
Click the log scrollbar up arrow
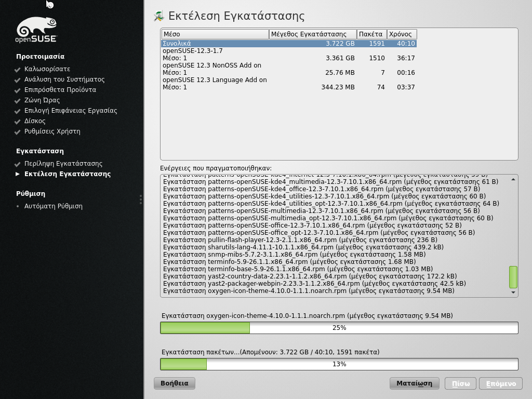(513, 179)
